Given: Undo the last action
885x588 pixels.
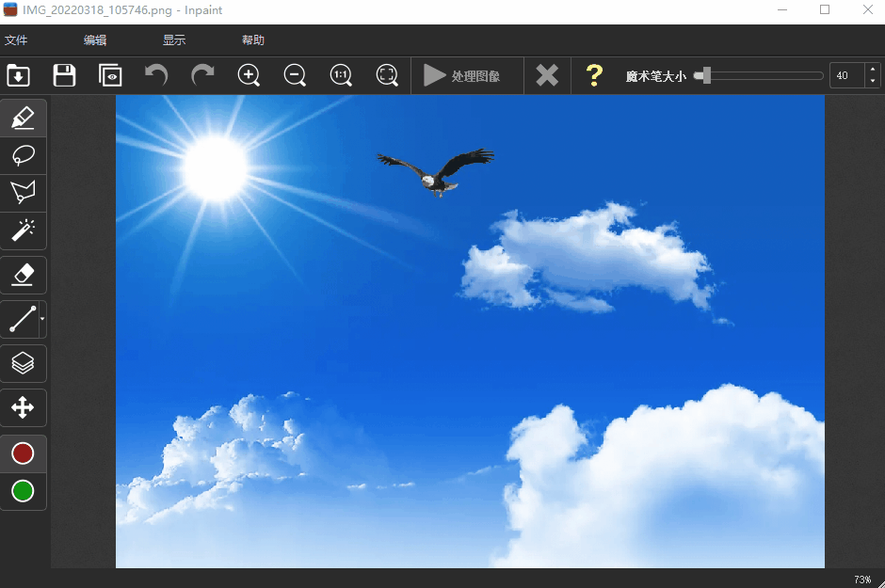Looking at the screenshot, I should tap(156, 74).
